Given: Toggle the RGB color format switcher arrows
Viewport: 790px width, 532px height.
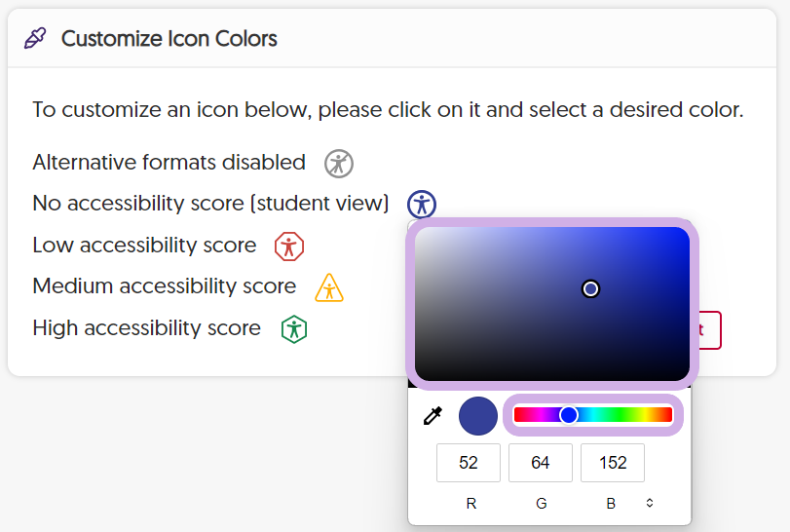Looking at the screenshot, I should (650, 503).
